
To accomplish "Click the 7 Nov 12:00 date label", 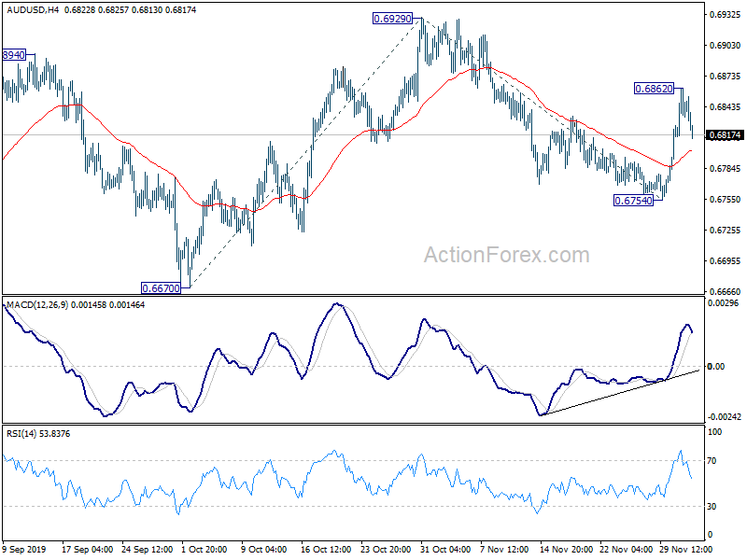I will (x=504, y=550).
